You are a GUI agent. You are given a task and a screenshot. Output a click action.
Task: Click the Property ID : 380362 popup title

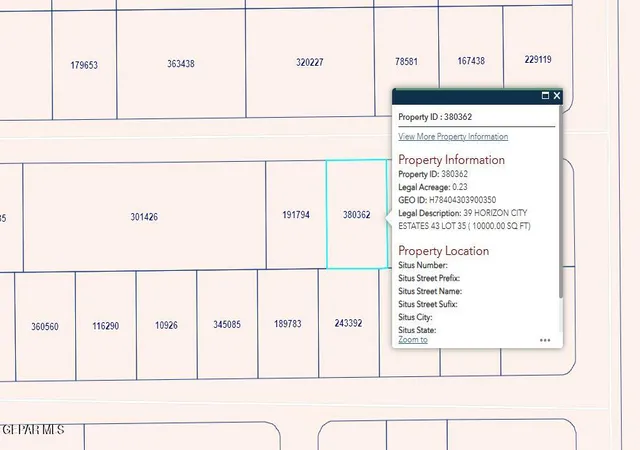tap(435, 117)
